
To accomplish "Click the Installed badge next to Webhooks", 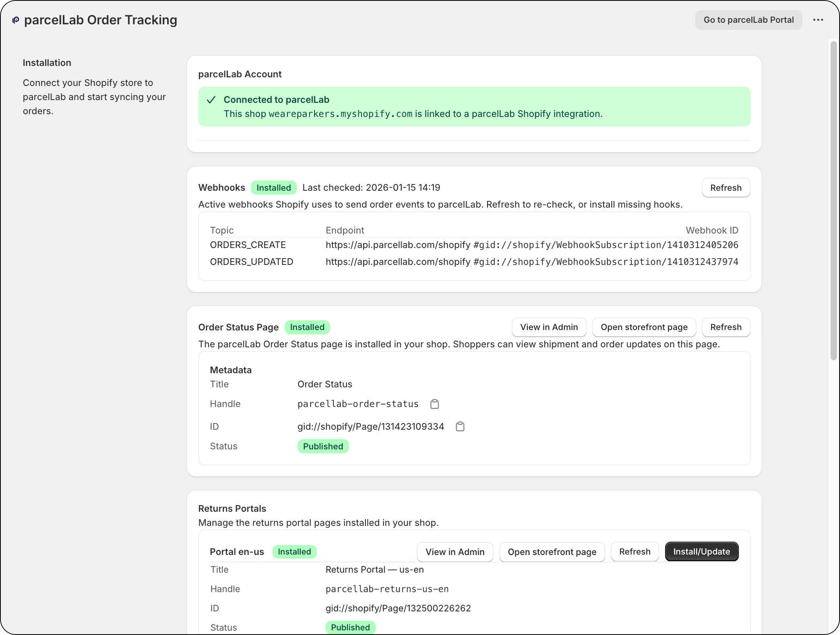I will pyautogui.click(x=273, y=188).
